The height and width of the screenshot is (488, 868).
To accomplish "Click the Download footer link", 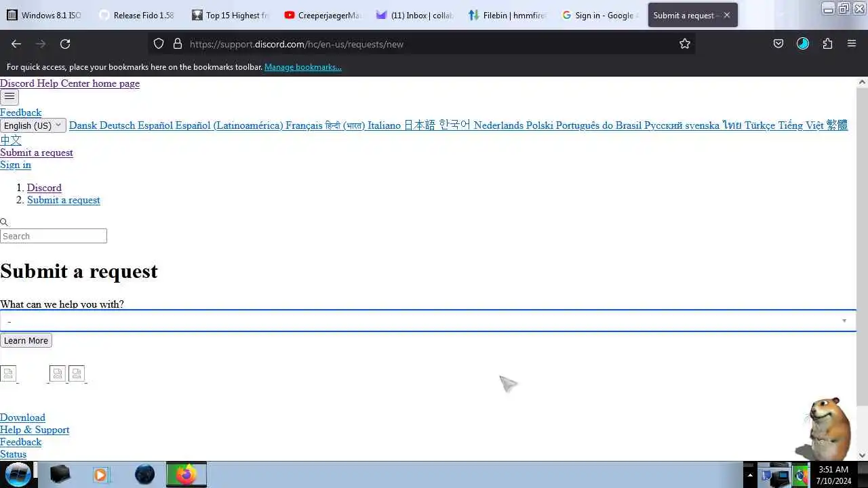I will [22, 418].
